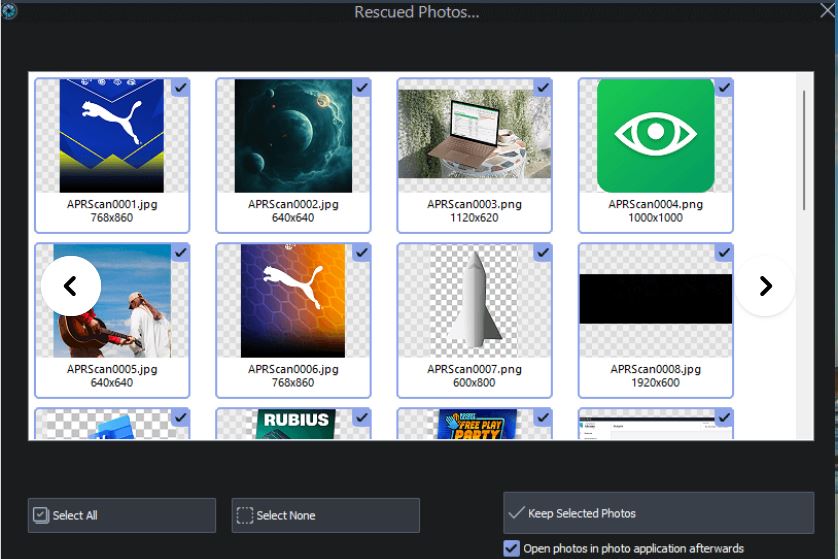Disable Open photos in photo application afterwards
The height and width of the screenshot is (559, 838).
pyautogui.click(x=511, y=548)
